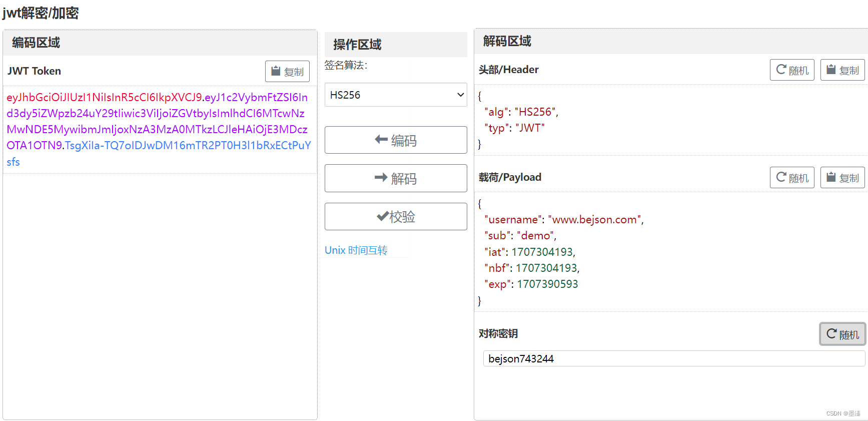Click the "exp": 1707390593 payload line
The height and width of the screenshot is (421, 868).
[x=531, y=284]
